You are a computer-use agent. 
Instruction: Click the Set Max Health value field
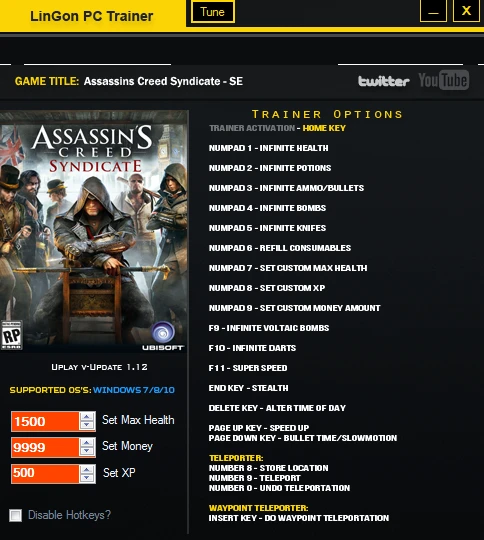(45, 422)
